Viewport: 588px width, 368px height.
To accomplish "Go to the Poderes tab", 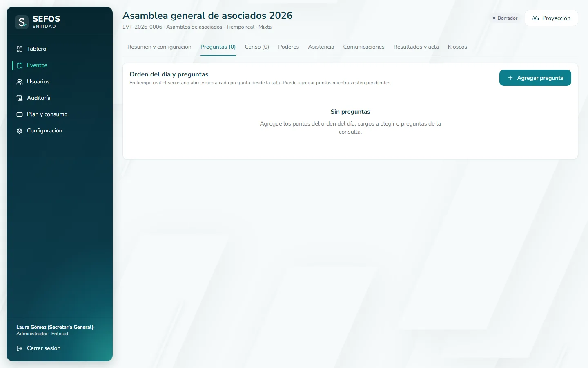I will coord(289,47).
